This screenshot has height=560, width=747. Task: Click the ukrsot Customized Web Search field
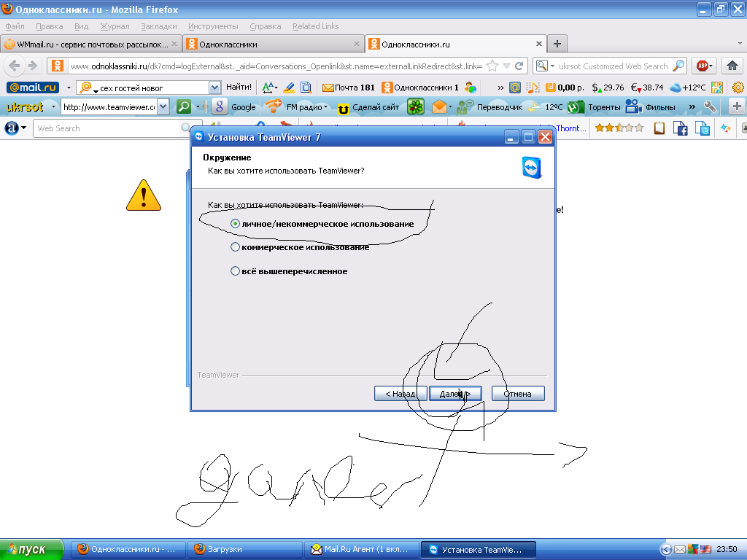pos(613,66)
